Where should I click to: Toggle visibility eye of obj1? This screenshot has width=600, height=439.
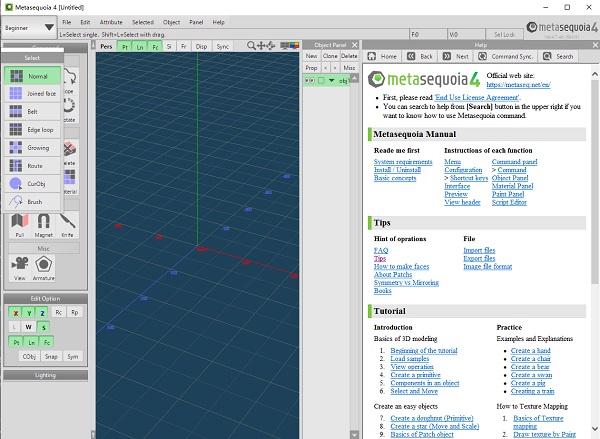[310, 80]
